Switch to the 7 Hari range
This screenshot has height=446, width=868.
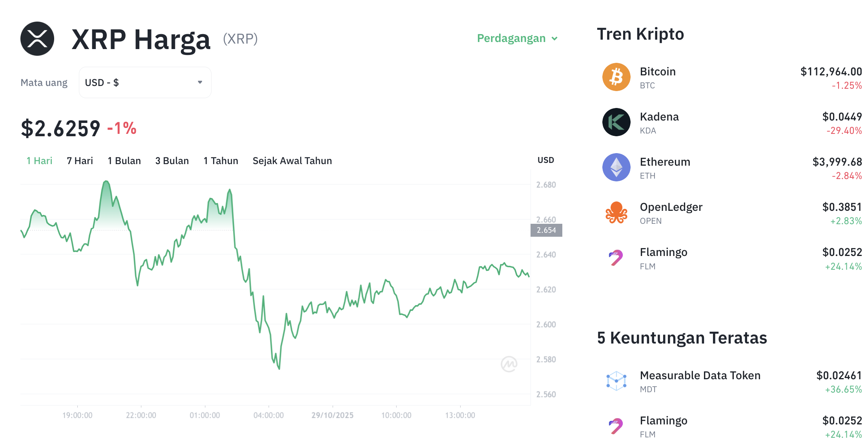pyautogui.click(x=80, y=161)
